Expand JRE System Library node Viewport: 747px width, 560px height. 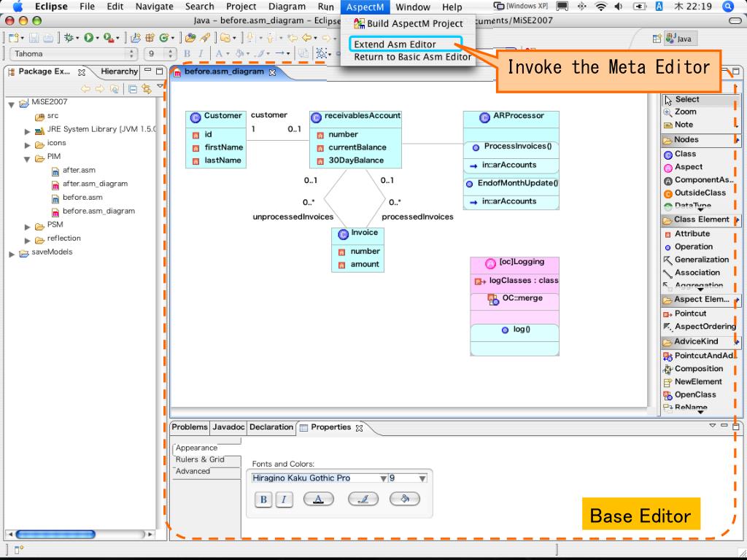point(27,131)
